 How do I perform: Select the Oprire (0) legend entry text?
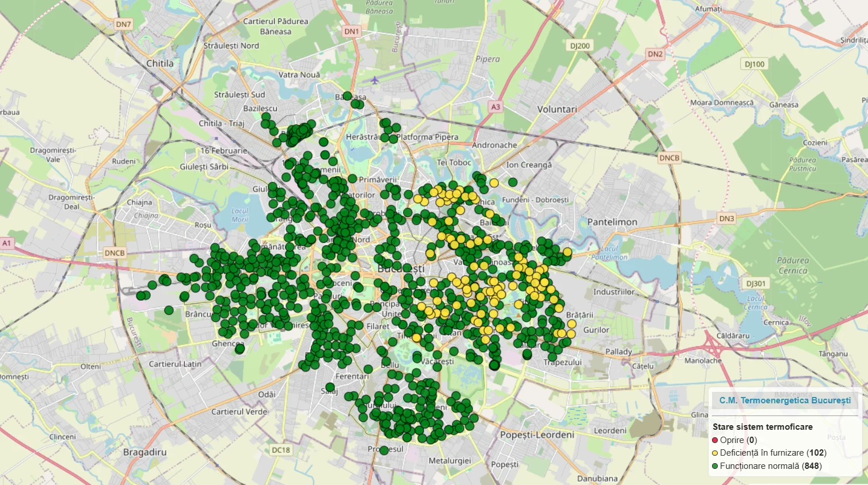tap(738, 440)
